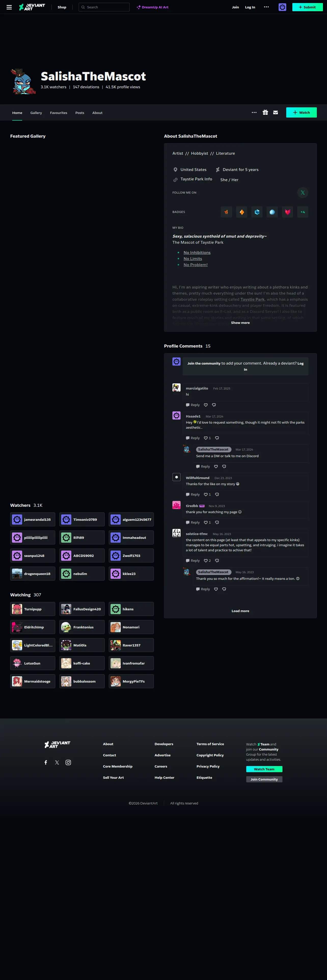The width and height of the screenshot is (327, 980).
Task: Switch to the About tab
Action: click(98, 113)
